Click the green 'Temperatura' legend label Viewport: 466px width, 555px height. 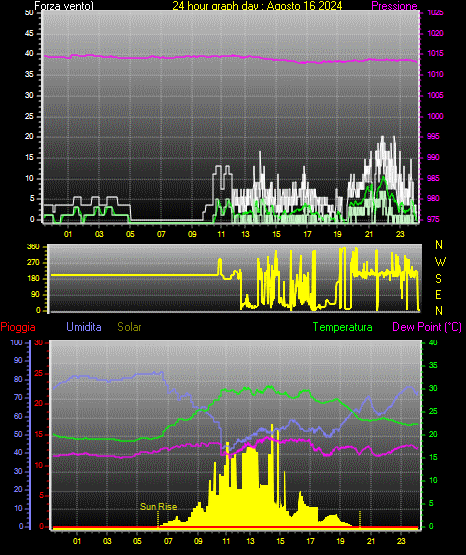click(x=343, y=327)
